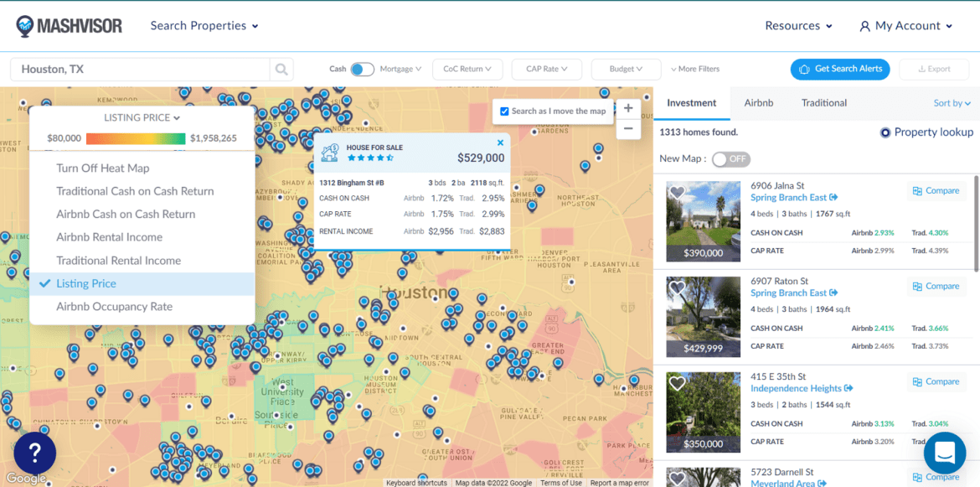This screenshot has height=487, width=980.
Task: Zoom in on the map with plus button
Action: (x=628, y=108)
